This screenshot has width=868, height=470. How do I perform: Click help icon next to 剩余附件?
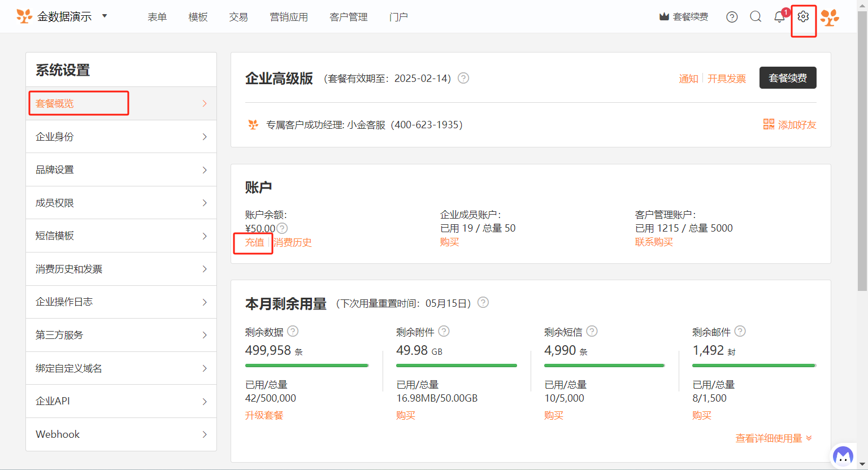point(444,331)
